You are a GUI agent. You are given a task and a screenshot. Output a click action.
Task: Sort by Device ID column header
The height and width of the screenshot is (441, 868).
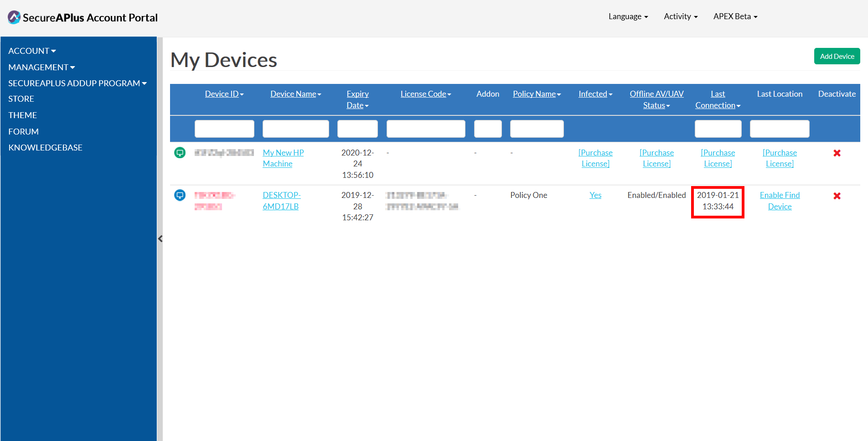point(224,94)
